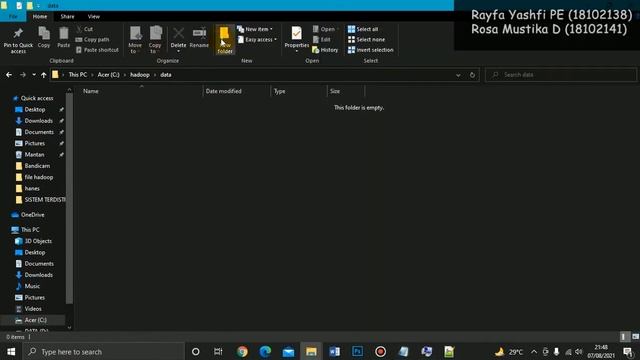Open Bandicam folder in sidebar
Screen dimensions: 640x360
[x=37, y=166]
